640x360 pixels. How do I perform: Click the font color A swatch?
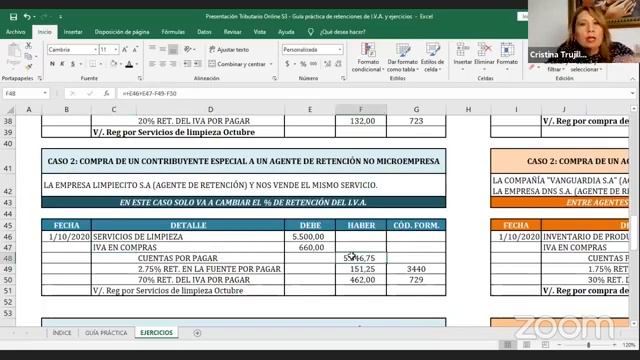click(x=129, y=64)
